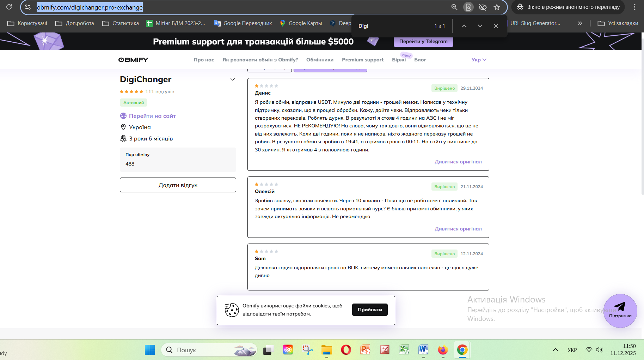Open the Мітинг БДМ 2023 bookmark
Viewport: 644px width, 360px height.
176,23
